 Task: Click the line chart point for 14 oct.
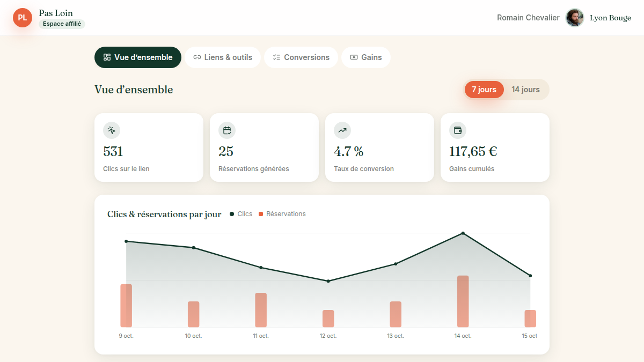click(463, 233)
